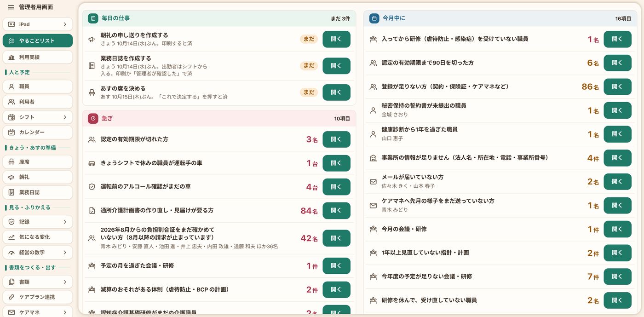Click the clock icon in the 急ぎ header
Viewport: 644px width, 317px height.
point(93,118)
